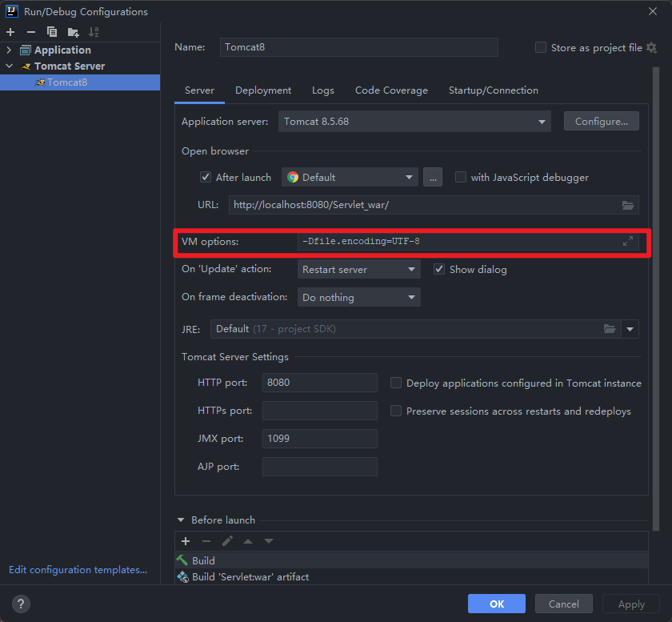The image size is (672, 622).
Task: Enable Store as project file
Action: 541,48
